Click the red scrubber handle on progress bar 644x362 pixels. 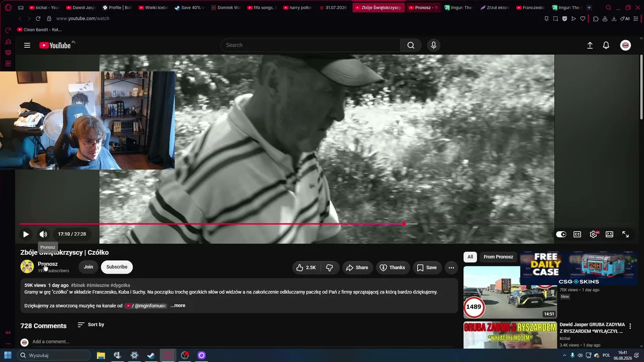coord(404,224)
